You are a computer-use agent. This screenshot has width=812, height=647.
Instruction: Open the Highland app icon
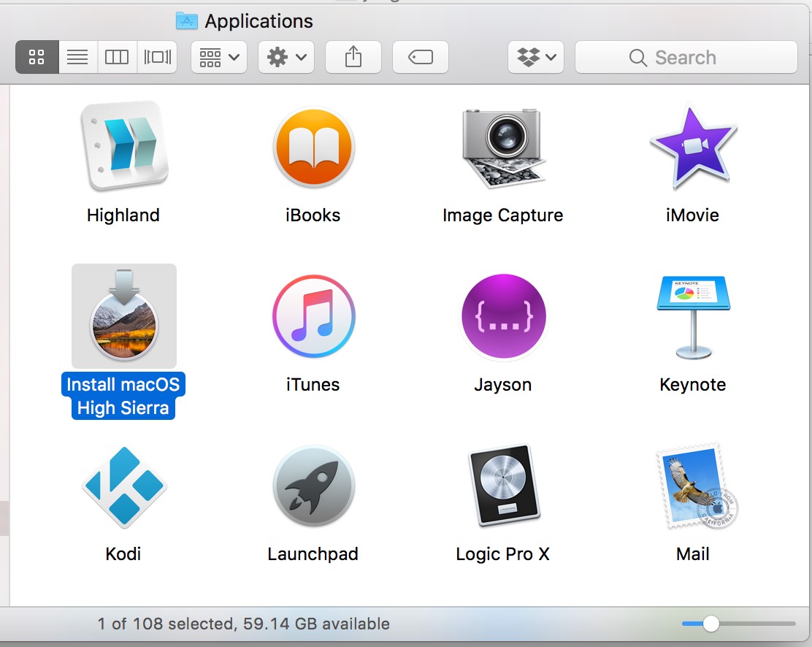(x=123, y=146)
